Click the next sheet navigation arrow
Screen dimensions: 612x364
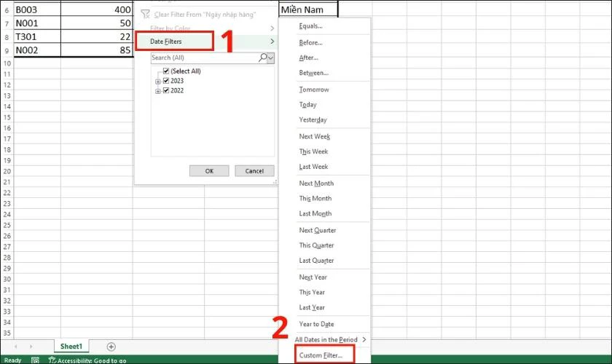[x=31, y=347]
